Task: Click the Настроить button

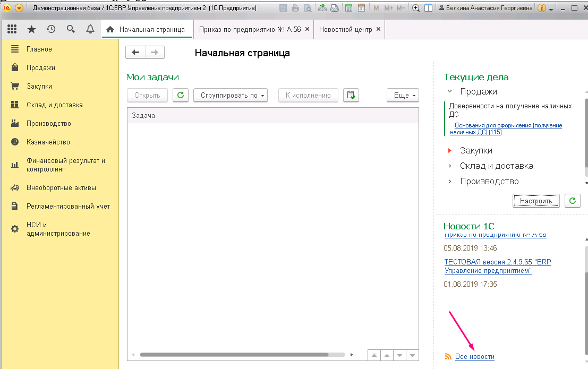Action: [x=536, y=201]
